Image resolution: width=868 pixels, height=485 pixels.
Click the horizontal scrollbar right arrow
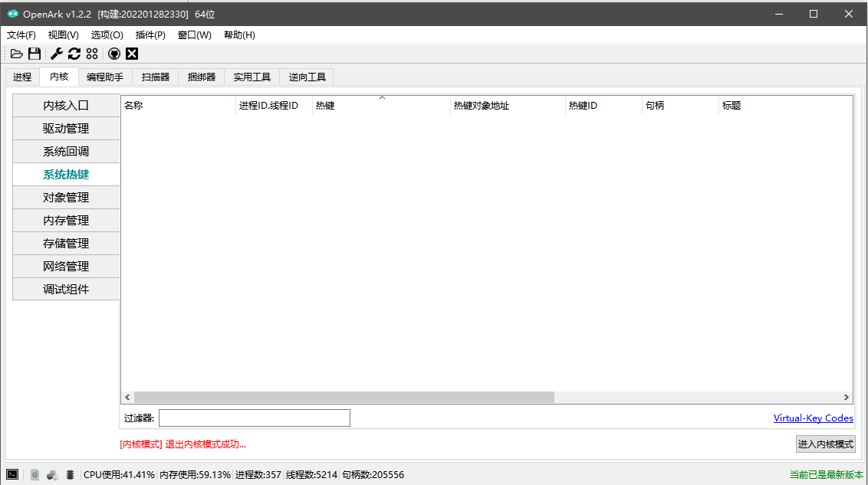[x=846, y=397]
